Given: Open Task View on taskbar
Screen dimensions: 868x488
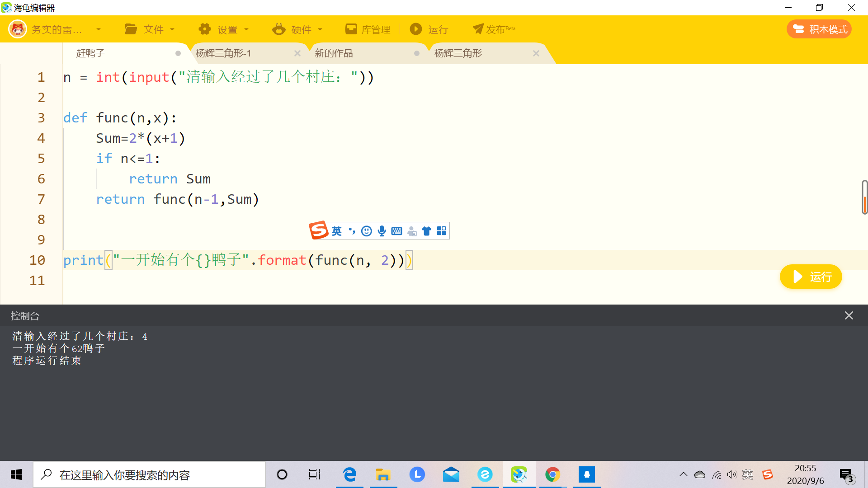Looking at the screenshot, I should [x=315, y=474].
